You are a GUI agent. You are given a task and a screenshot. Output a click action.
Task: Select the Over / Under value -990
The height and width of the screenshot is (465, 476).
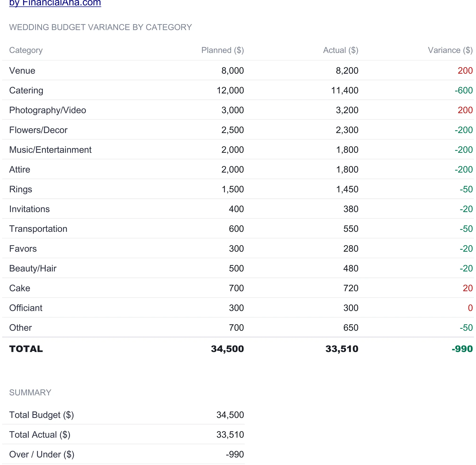tap(235, 455)
